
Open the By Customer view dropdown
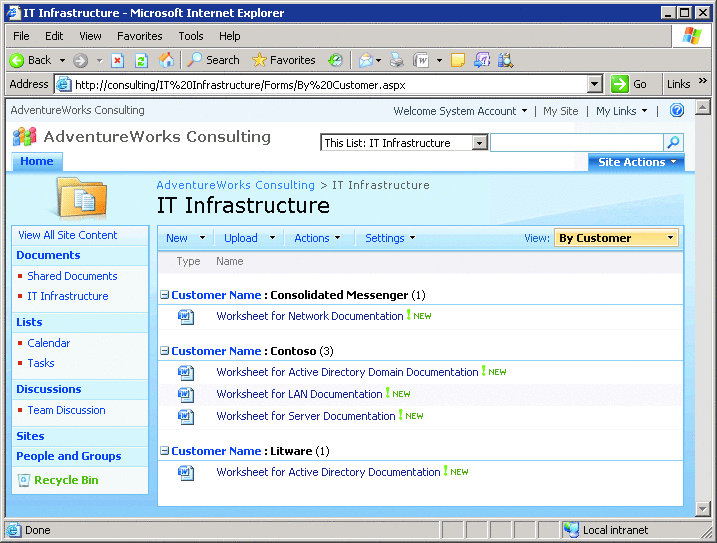point(616,238)
